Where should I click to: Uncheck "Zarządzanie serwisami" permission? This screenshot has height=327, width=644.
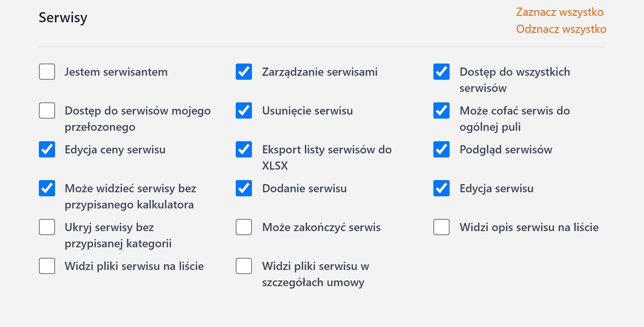tap(244, 72)
